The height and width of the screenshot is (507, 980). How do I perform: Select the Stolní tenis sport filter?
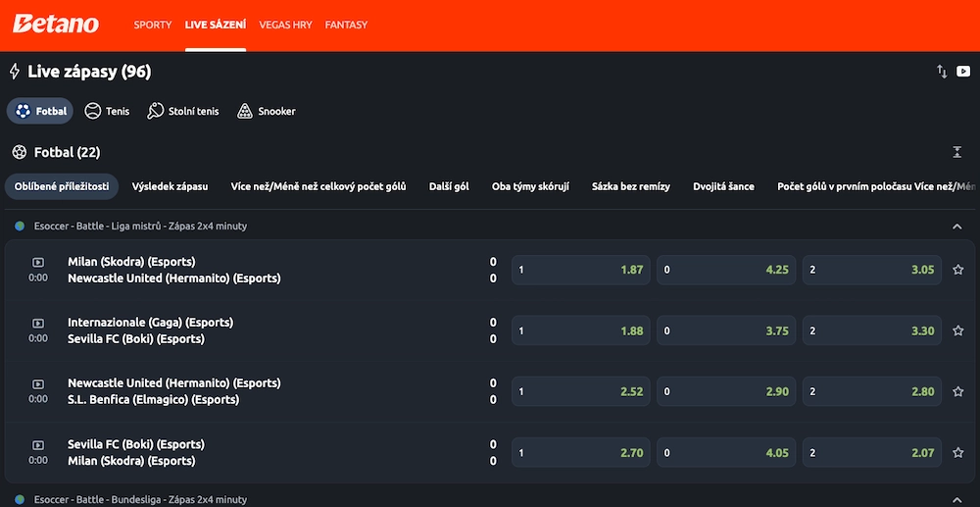[x=183, y=111]
